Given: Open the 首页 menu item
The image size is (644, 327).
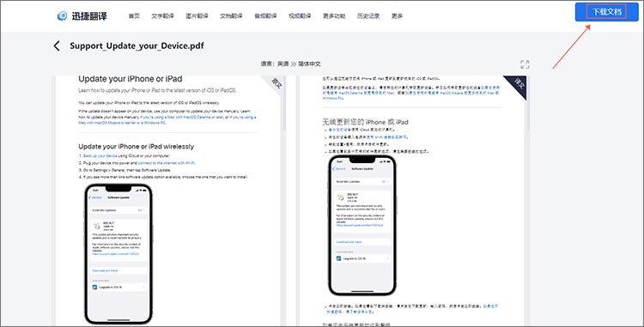Looking at the screenshot, I should (x=134, y=16).
